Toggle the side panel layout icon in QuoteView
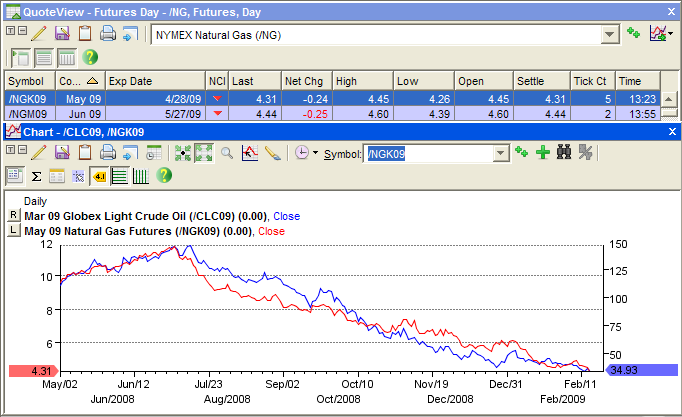Viewport: 682px width, 417px height. 20,57
